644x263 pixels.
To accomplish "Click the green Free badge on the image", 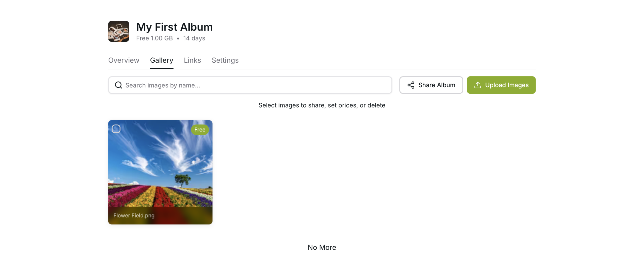I will click(x=199, y=130).
